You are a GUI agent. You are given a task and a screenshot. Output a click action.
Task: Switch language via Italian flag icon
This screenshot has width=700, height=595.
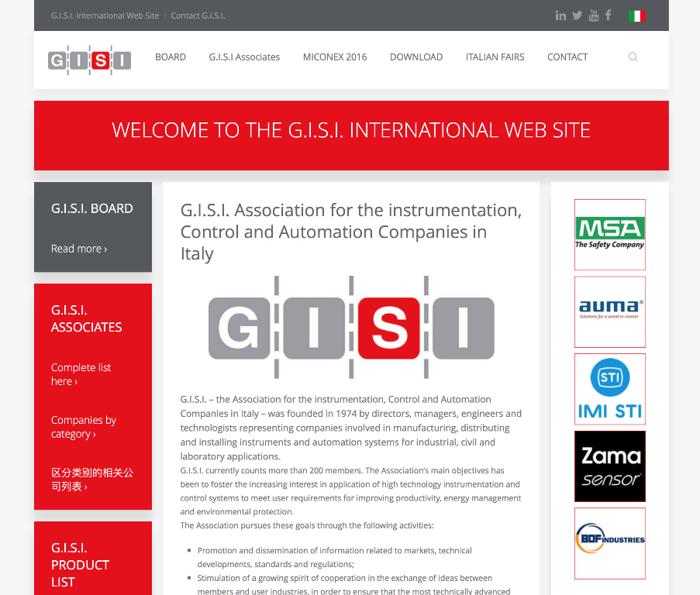(637, 15)
